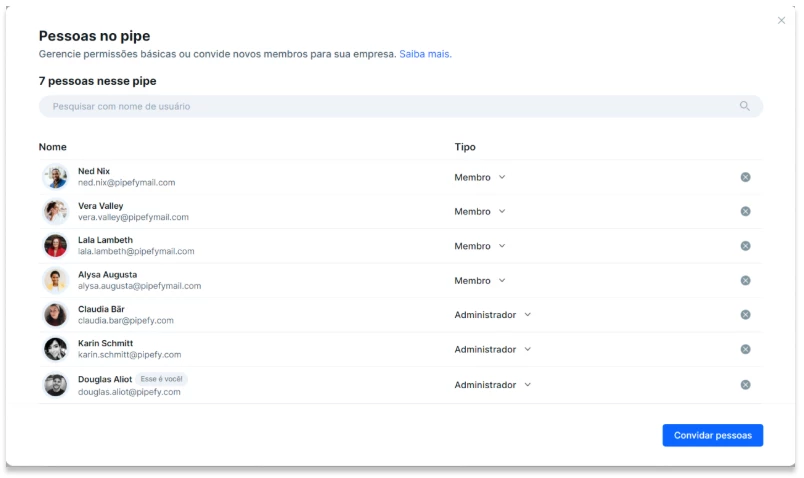The image size is (804, 478).
Task: Click the Convidar pessoas button
Action: (x=712, y=435)
